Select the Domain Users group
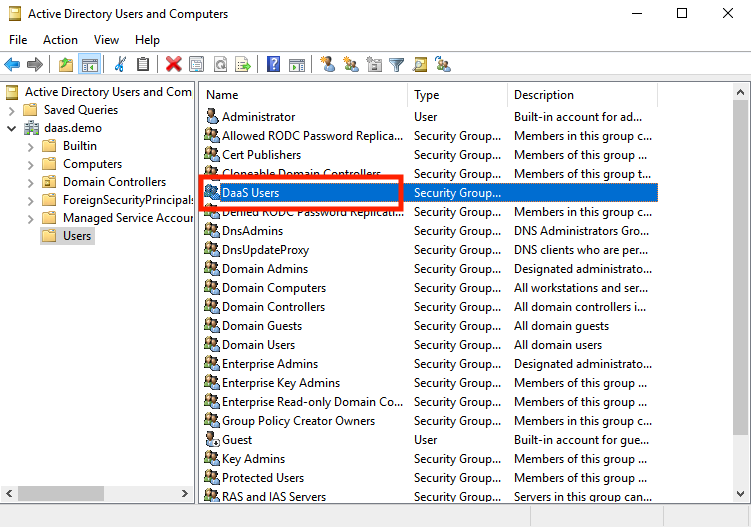The width and height of the screenshot is (751, 527). pyautogui.click(x=259, y=344)
